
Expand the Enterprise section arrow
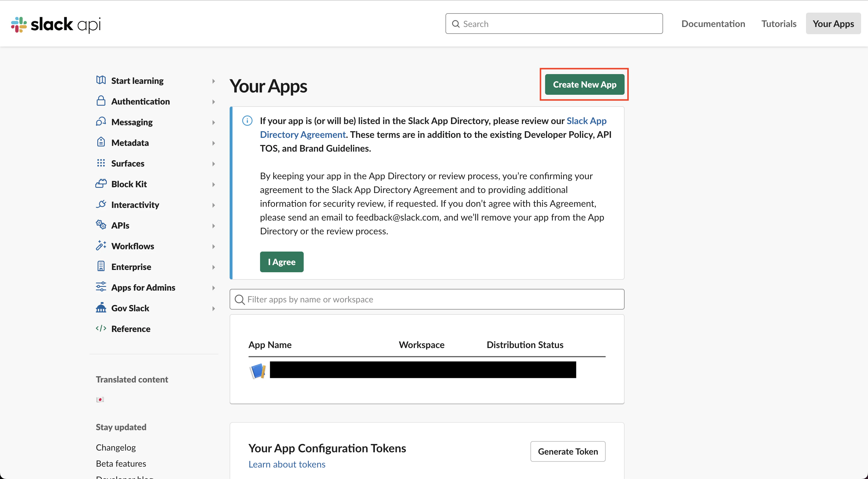[x=213, y=267]
